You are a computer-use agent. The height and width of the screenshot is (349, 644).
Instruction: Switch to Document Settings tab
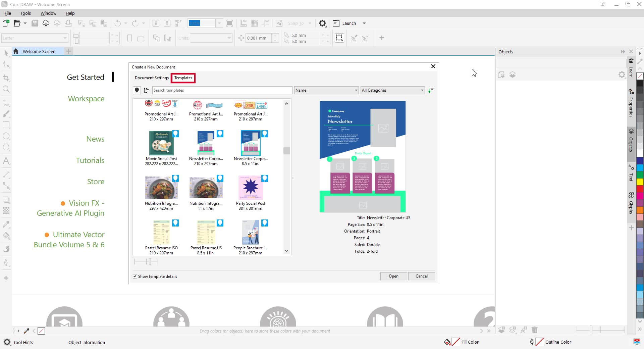[152, 78]
